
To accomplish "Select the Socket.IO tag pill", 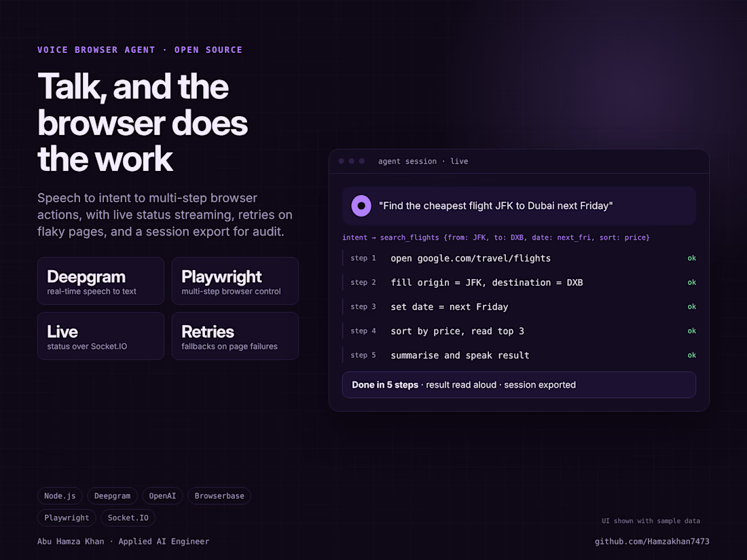I will click(128, 518).
